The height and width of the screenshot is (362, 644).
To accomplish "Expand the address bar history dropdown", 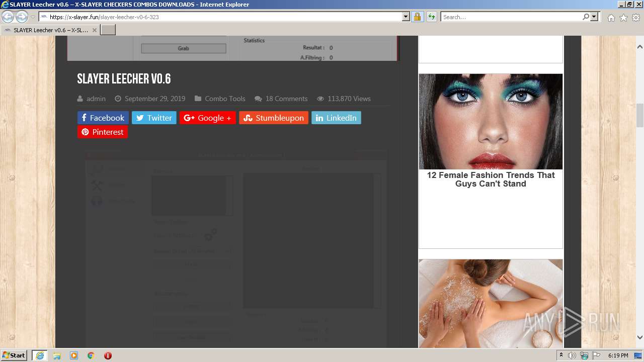I will point(406,17).
